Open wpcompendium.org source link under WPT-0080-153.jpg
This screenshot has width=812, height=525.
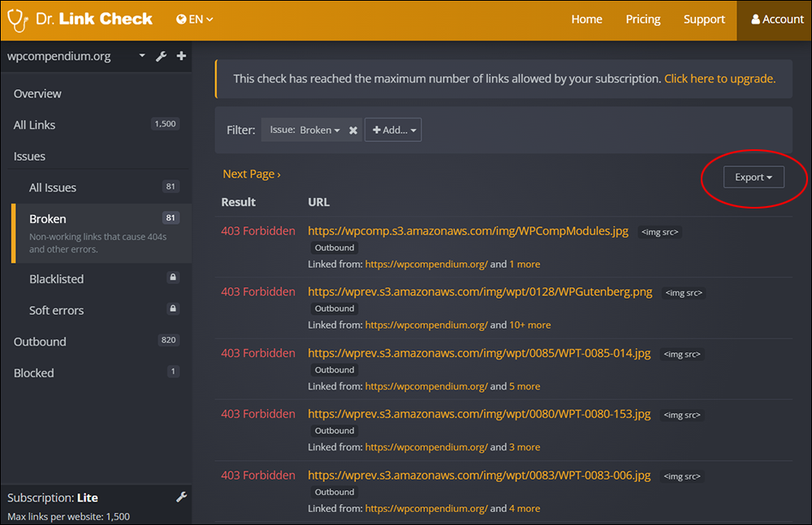pos(426,447)
